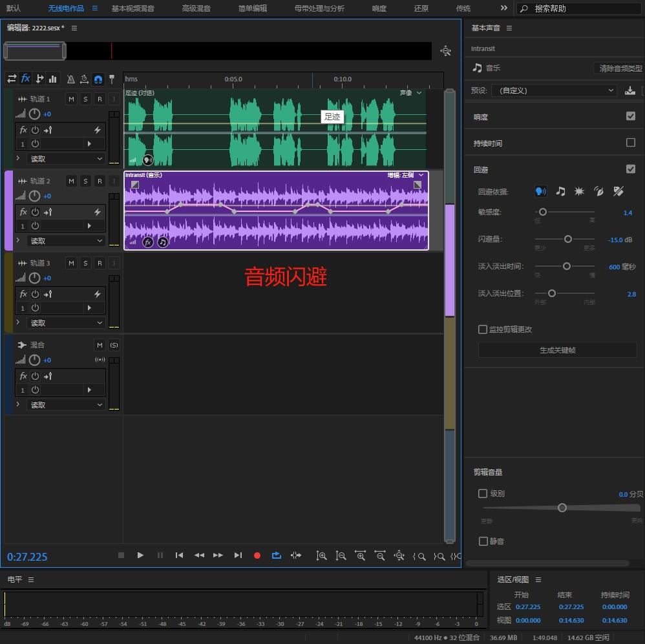Choose music as the ducking target
Image resolution: width=645 pixels, height=644 pixels.
click(560, 191)
